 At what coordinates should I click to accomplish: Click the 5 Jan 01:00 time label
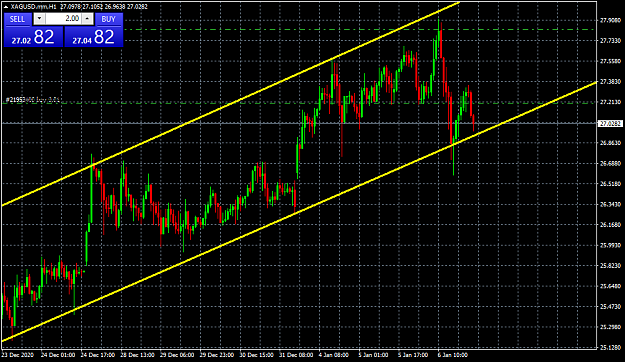(373, 355)
